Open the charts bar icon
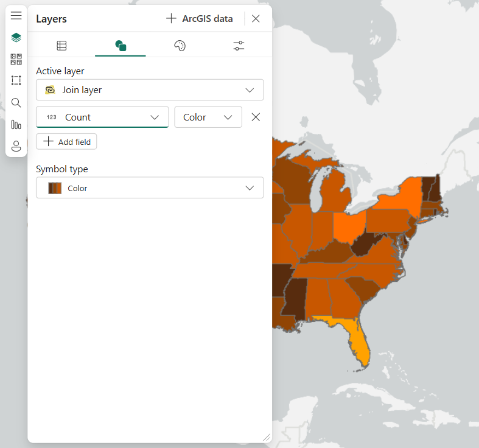Viewport: 479px width, 448px height. (x=16, y=124)
